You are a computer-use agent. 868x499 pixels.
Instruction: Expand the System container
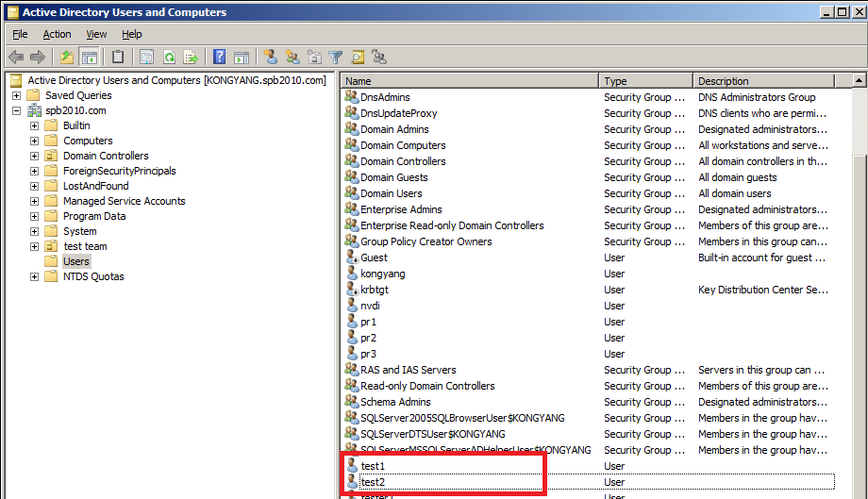click(x=34, y=231)
